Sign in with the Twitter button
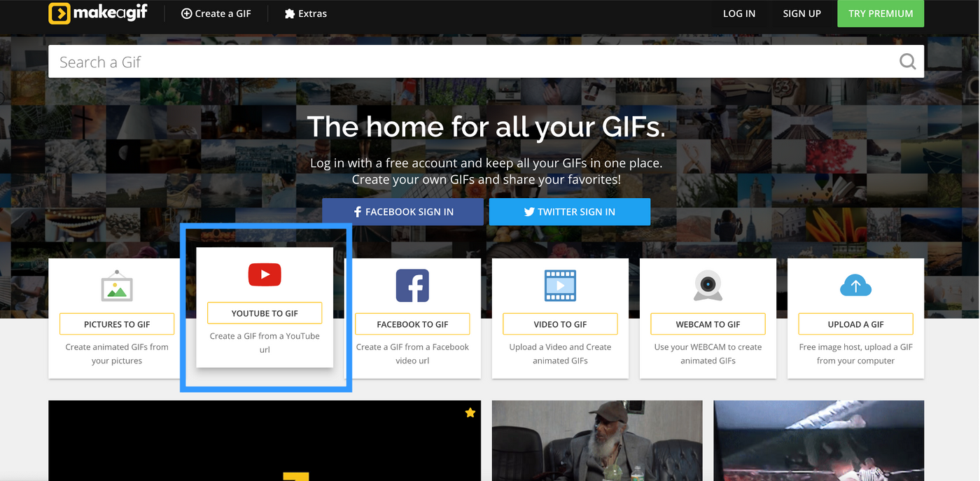 pyautogui.click(x=570, y=211)
